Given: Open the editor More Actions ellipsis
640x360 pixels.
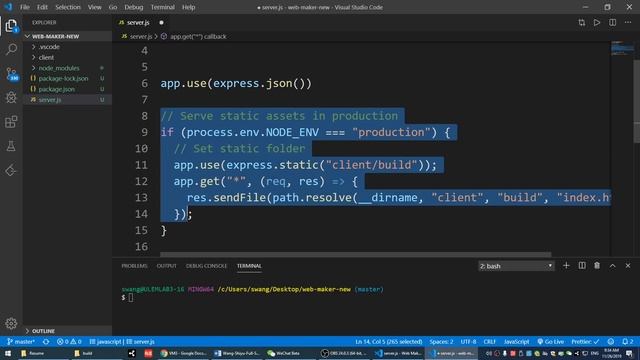Looking at the screenshot, I should tap(628, 22).
